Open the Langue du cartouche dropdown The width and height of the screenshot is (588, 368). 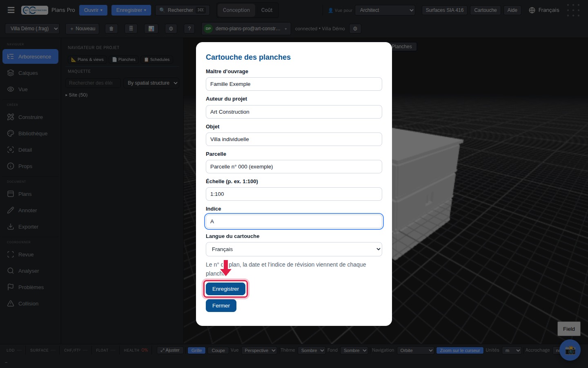click(x=294, y=249)
